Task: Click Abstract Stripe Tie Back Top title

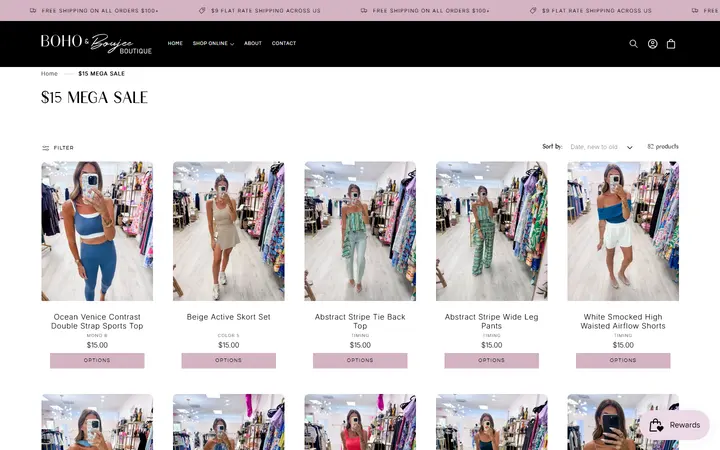Action: click(x=360, y=321)
